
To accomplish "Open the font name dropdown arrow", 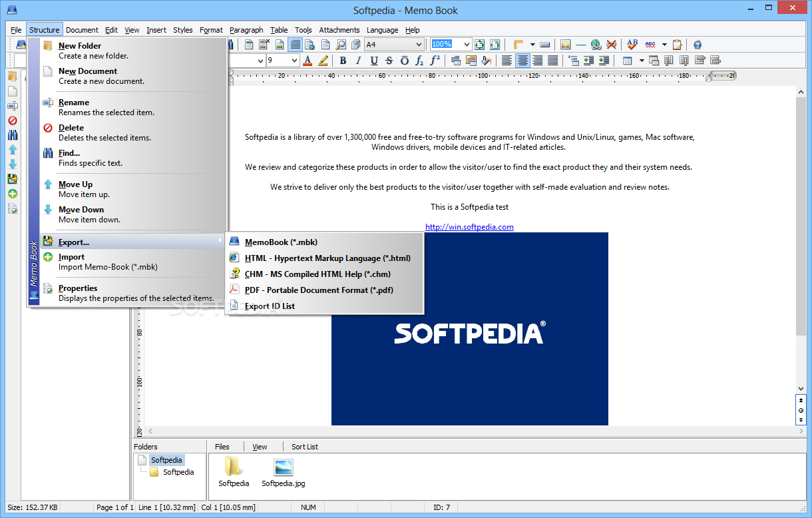I will pos(260,61).
